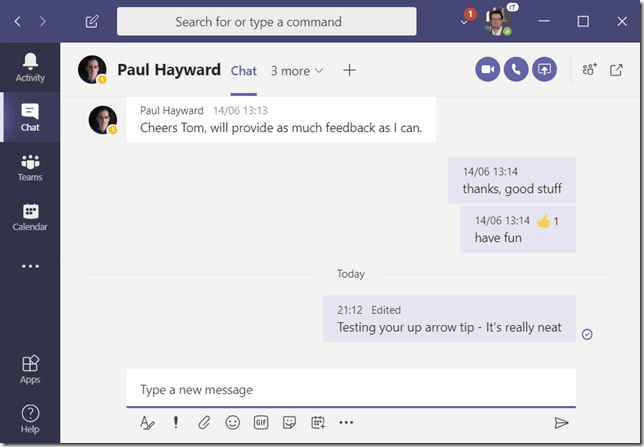Add people to the conversation
644x447 pixels.
[x=589, y=69]
